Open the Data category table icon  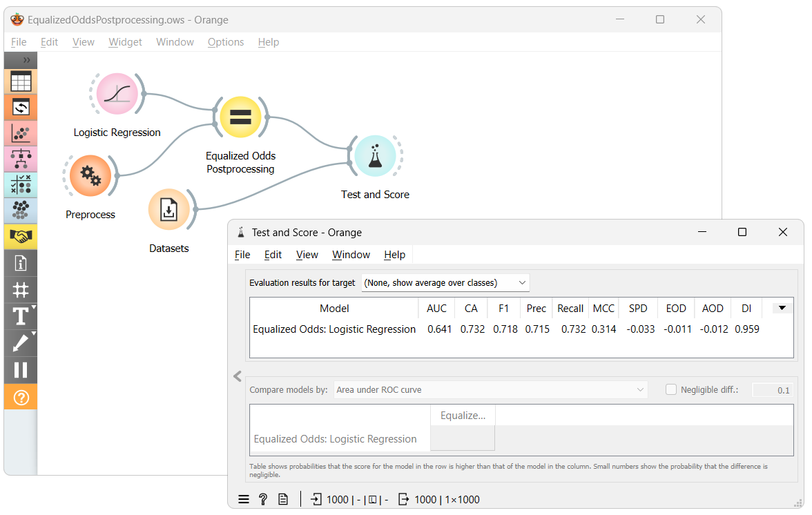click(21, 81)
